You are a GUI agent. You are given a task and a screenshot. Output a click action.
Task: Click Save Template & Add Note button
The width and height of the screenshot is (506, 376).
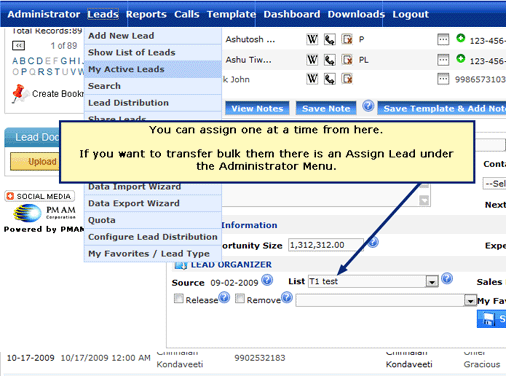click(x=442, y=108)
